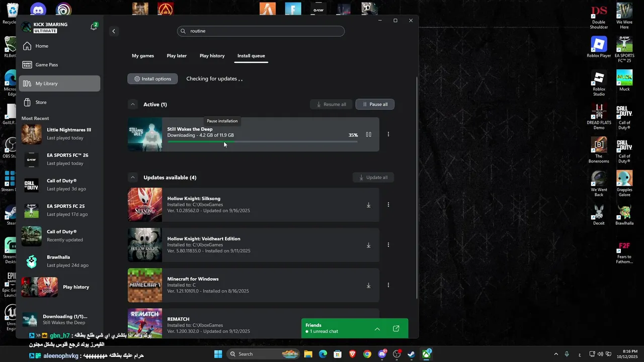Open Home in the sidebar

[59, 46]
